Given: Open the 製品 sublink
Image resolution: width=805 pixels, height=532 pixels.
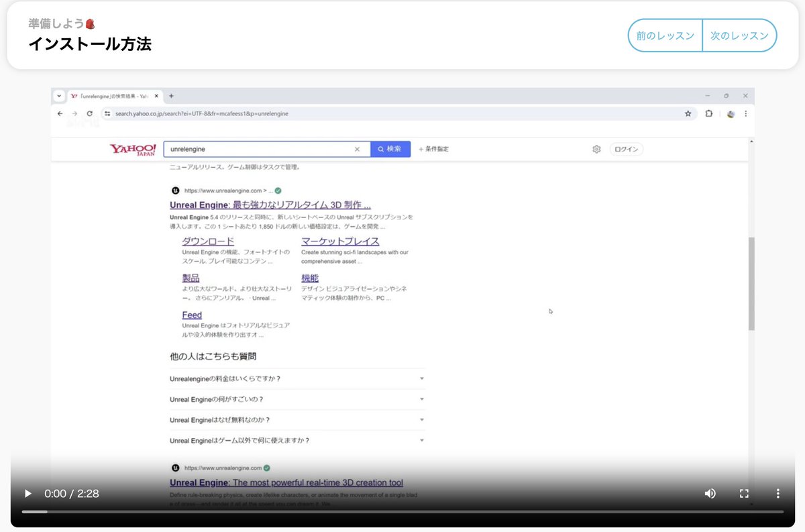Looking at the screenshot, I should pyautogui.click(x=191, y=278).
